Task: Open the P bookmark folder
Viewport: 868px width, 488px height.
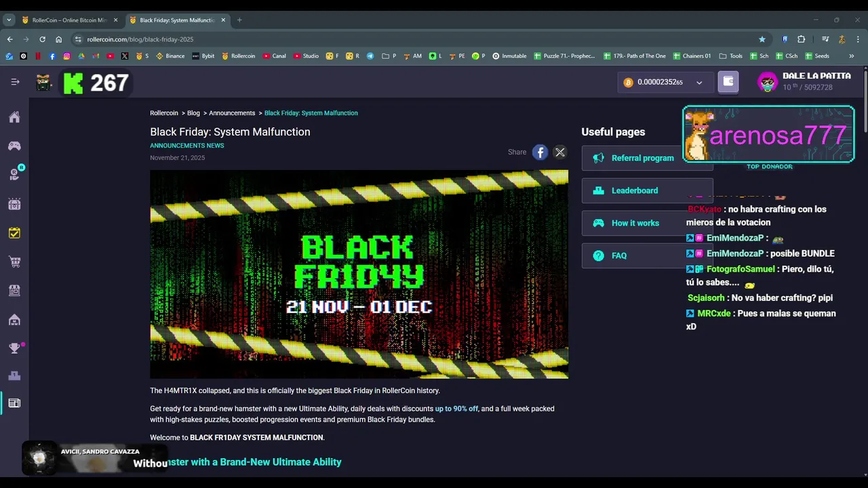Action: point(389,56)
